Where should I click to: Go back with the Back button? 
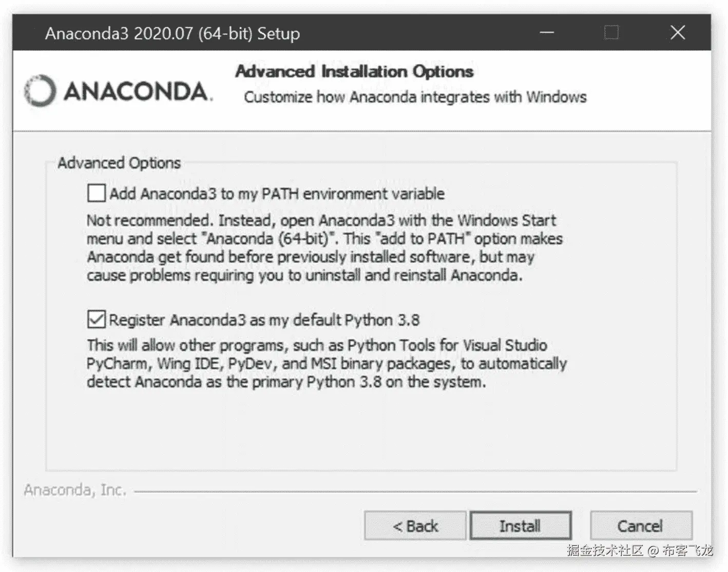(415, 526)
